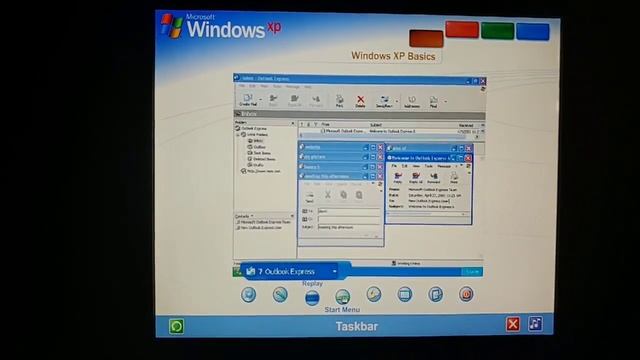Screen dimensions: 640x360
Task: Select Inbox in the folder tree
Action: (x=256, y=140)
